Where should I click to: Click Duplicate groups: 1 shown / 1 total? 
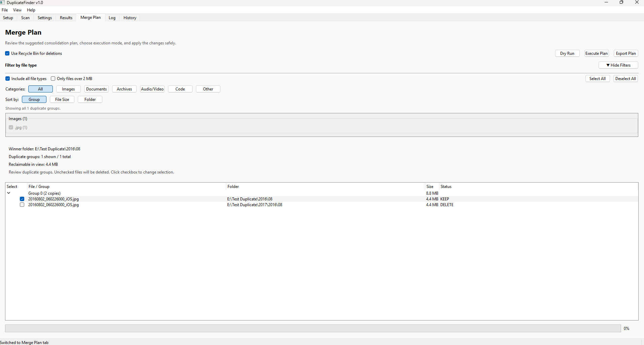point(40,157)
